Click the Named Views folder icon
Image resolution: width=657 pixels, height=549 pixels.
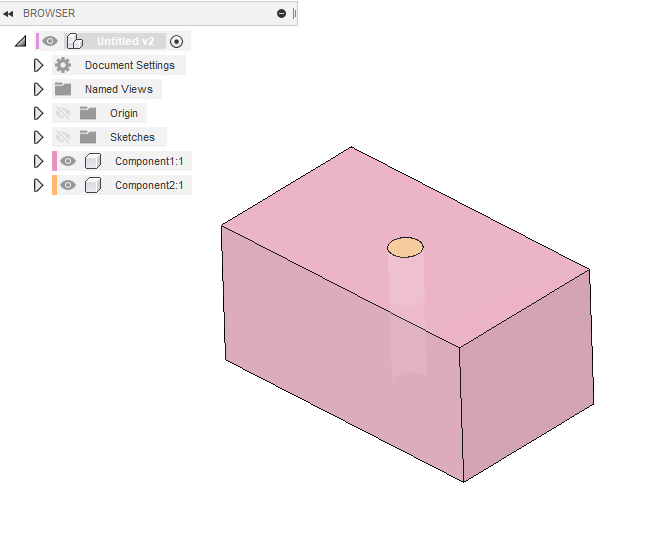[x=63, y=89]
